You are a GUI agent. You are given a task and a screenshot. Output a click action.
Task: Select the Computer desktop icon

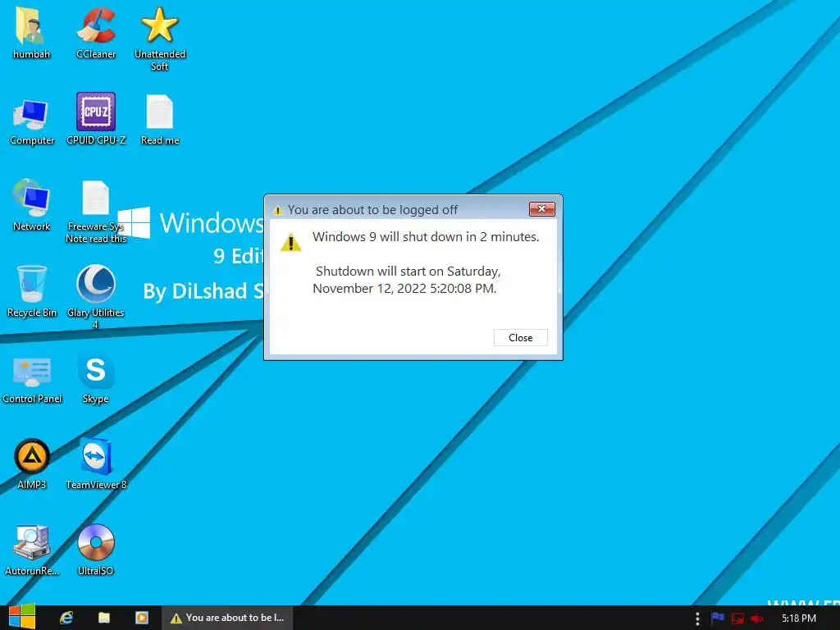pyautogui.click(x=32, y=121)
